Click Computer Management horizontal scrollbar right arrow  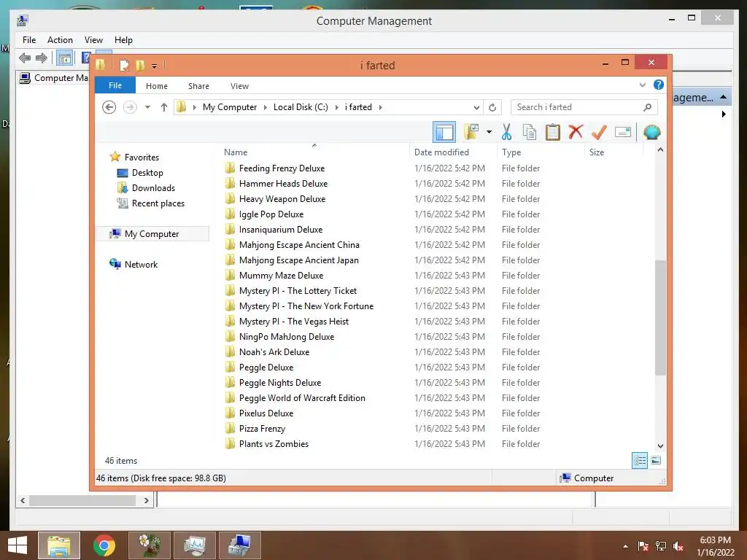[x=146, y=500]
